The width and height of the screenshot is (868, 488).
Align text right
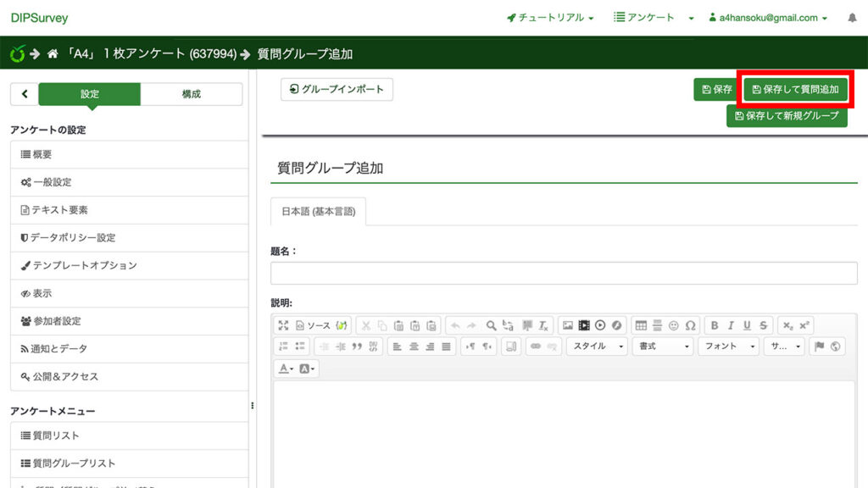click(x=430, y=347)
